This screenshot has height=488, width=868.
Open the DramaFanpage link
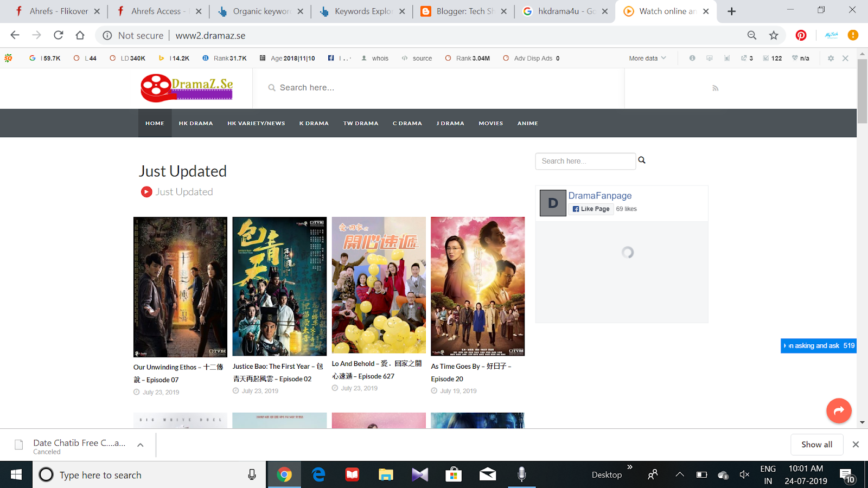tap(600, 196)
